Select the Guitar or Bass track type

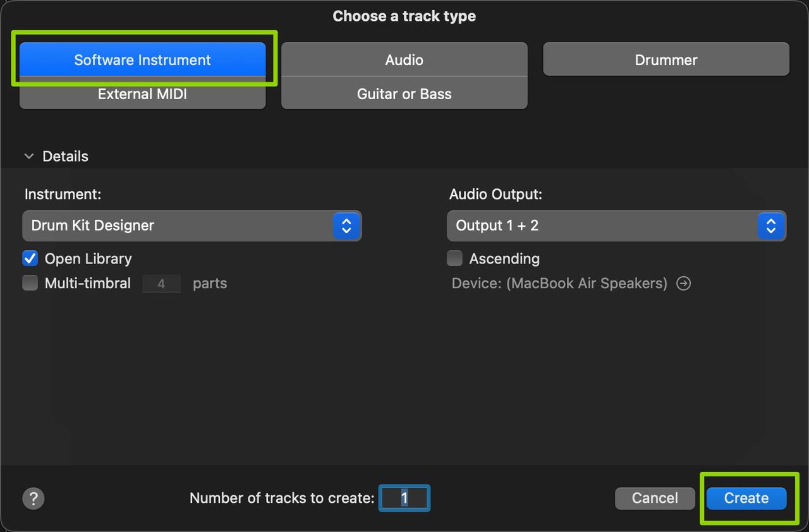click(x=404, y=94)
